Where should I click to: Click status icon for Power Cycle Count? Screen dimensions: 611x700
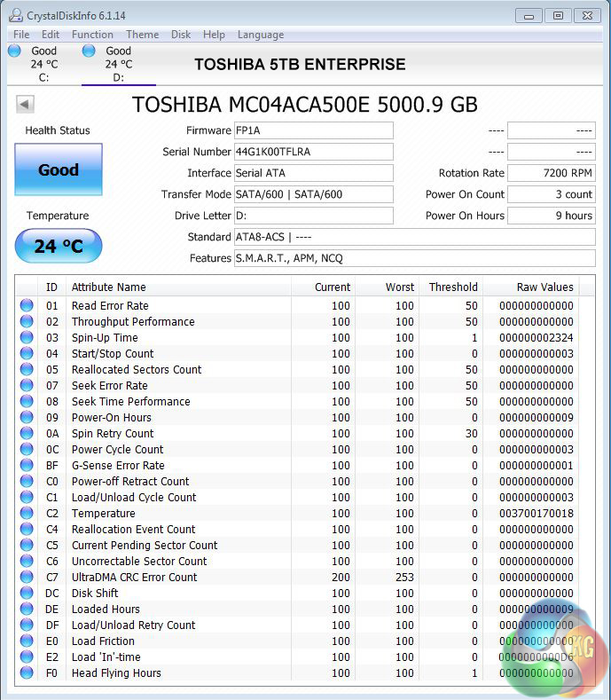(27, 449)
